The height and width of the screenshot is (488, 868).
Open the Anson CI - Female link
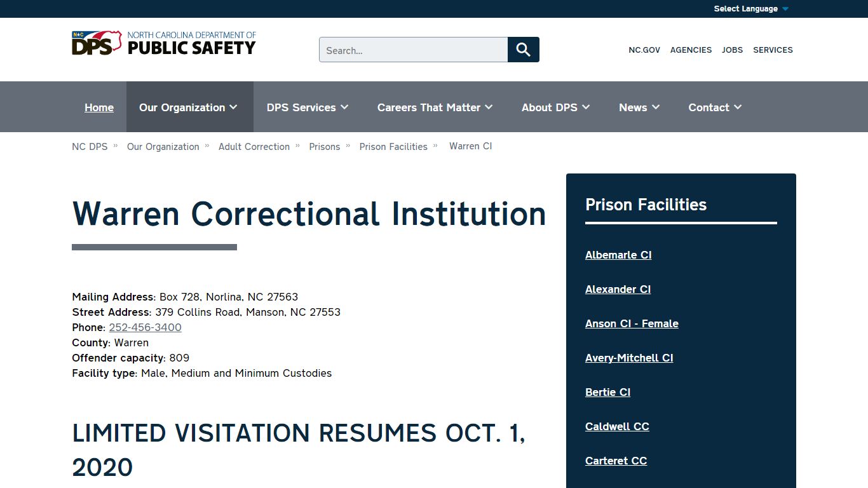[x=632, y=323]
